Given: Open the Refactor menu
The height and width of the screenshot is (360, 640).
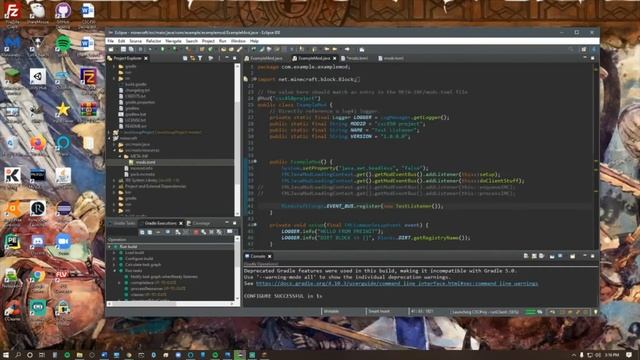Looking at the screenshot, I should pos(153,41).
